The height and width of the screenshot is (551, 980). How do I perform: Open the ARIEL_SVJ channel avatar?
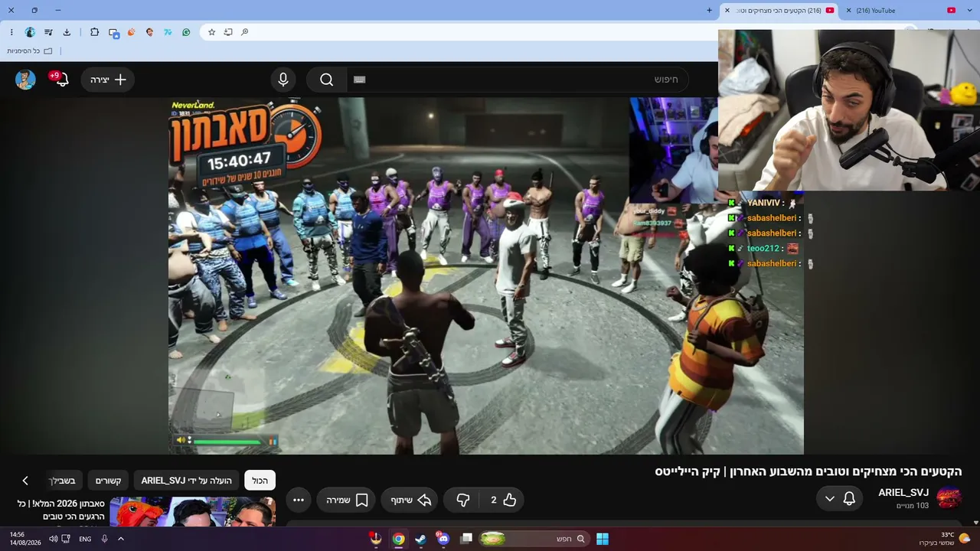949,497
